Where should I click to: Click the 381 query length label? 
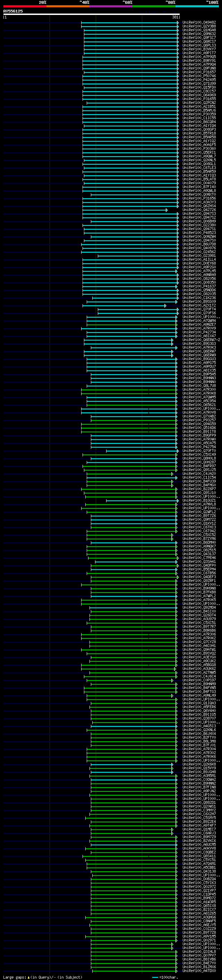(x=175, y=17)
